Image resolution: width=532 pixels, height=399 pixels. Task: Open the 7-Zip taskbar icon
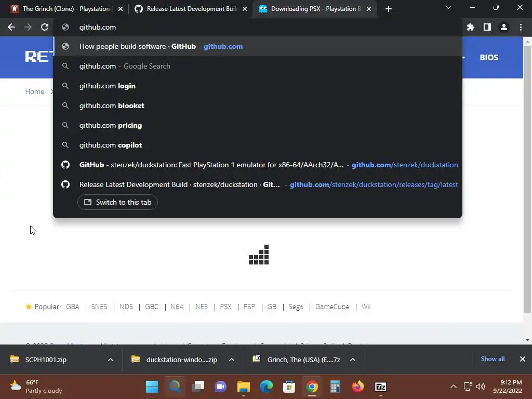381,387
